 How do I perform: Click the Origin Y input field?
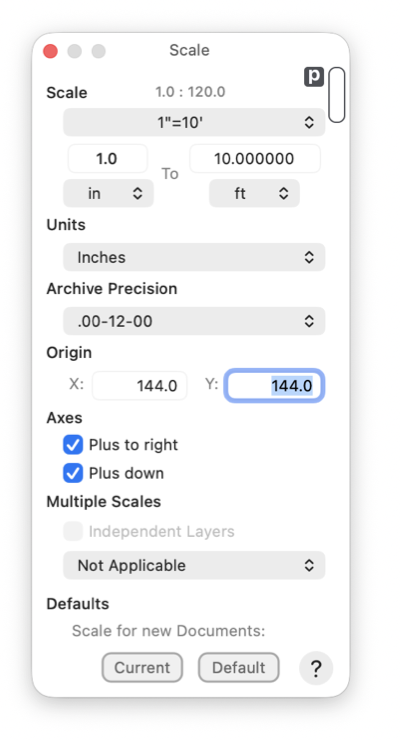point(274,386)
